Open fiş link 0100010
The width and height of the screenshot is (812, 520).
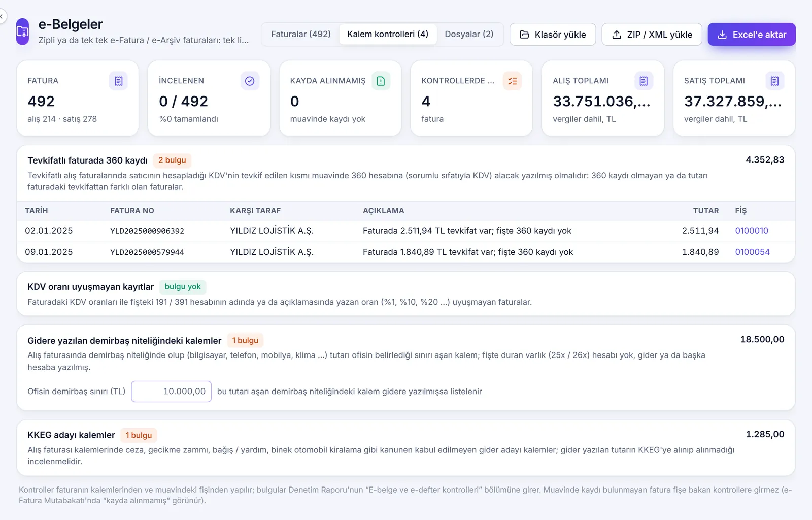click(x=752, y=231)
